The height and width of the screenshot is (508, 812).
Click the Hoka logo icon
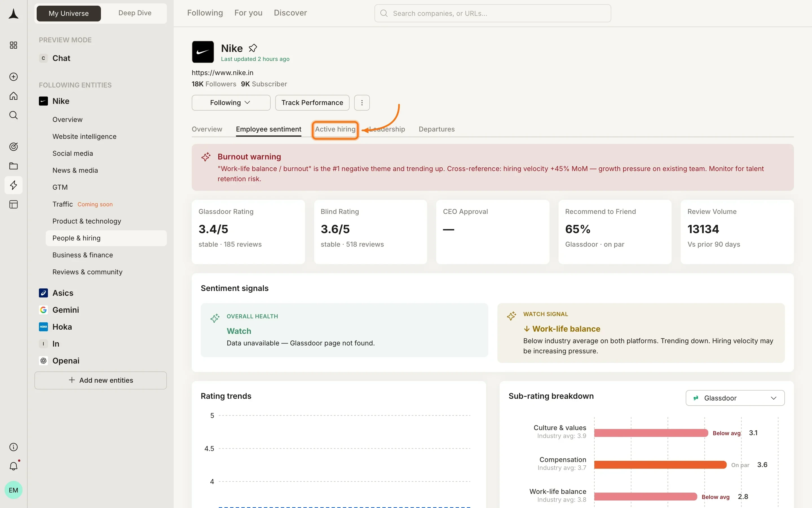point(43,327)
